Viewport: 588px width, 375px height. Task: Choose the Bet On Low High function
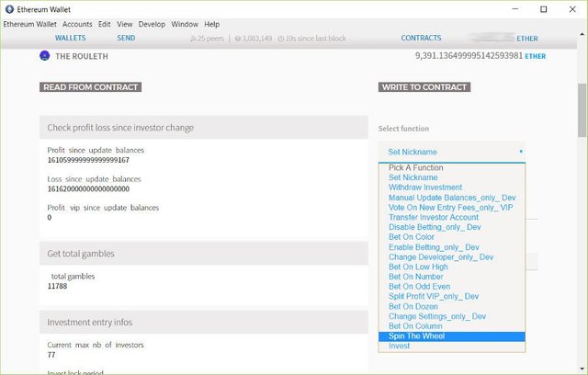coord(452,267)
